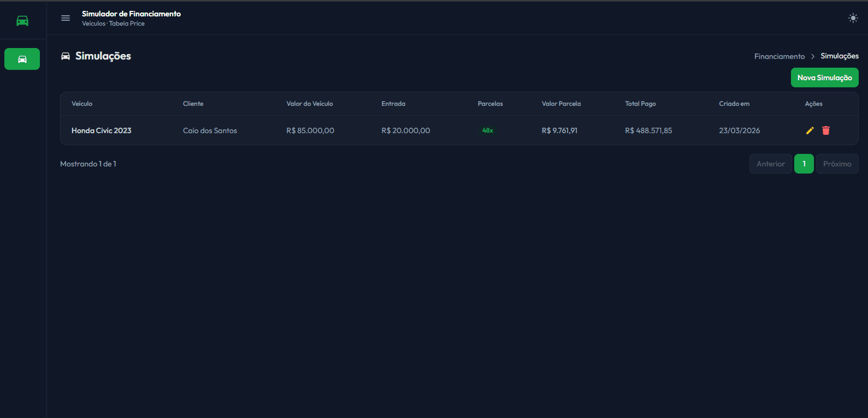
Task: Click the breadcrumb chevron separator
Action: [813, 56]
